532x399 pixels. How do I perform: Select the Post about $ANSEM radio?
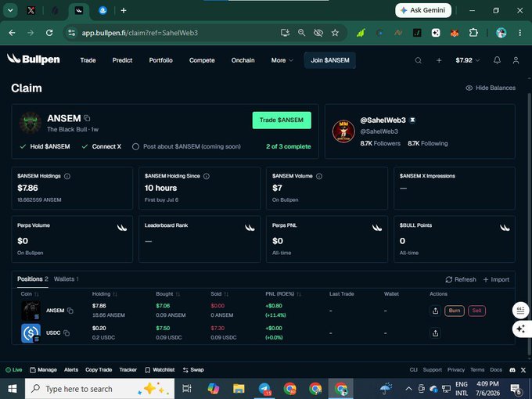(x=135, y=147)
